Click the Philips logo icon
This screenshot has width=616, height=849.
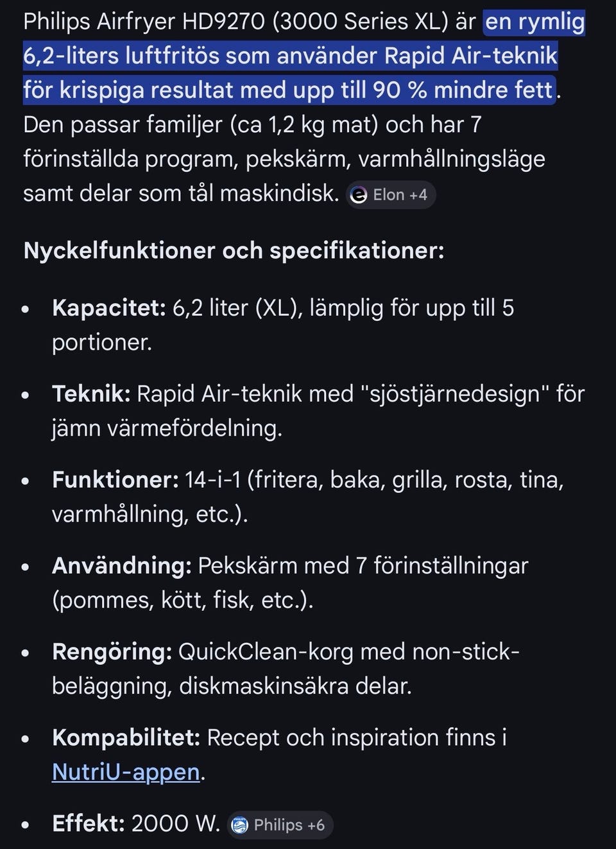[239, 825]
